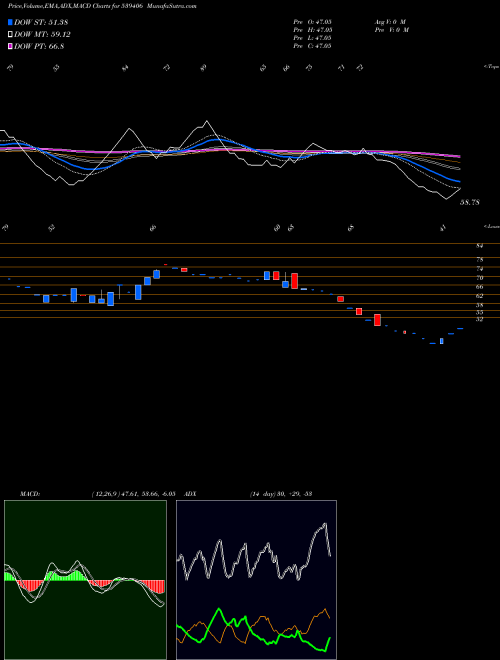Click the blue DOW ST legend swatch
500x660 pixels.
(11, 22)
